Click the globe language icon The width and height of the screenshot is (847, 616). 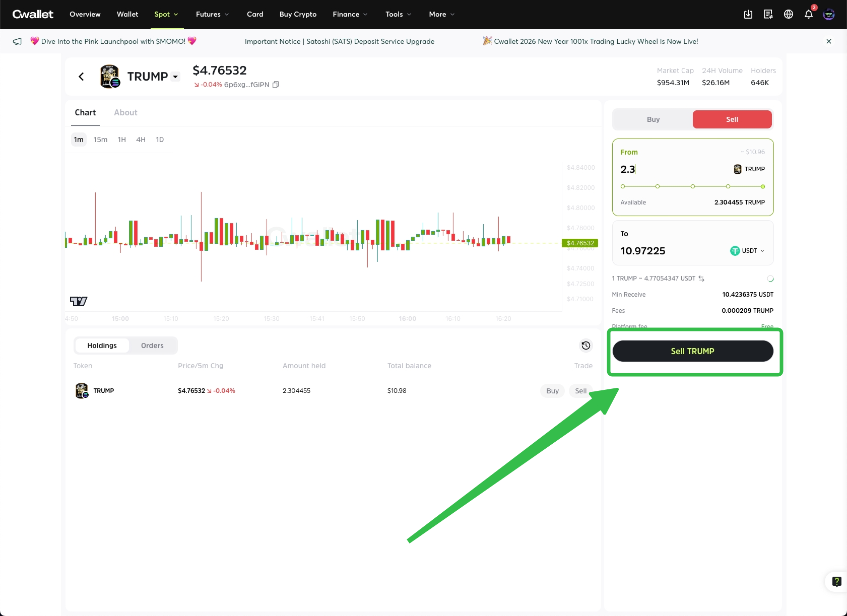click(789, 14)
